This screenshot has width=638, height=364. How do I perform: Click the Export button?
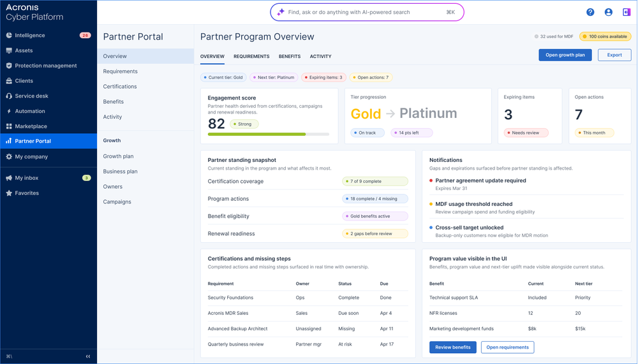[x=614, y=55]
